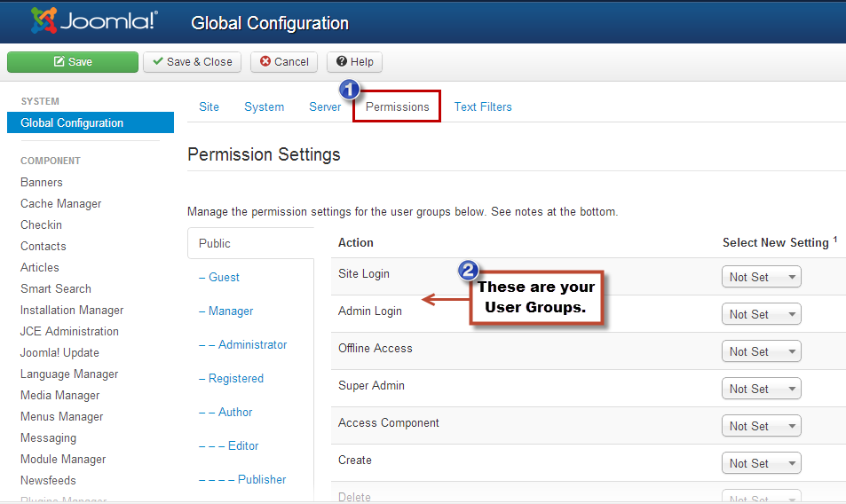Viewport: 846px width, 504px height.
Task: Open Newsfeeds in sidebar
Action: 48,480
